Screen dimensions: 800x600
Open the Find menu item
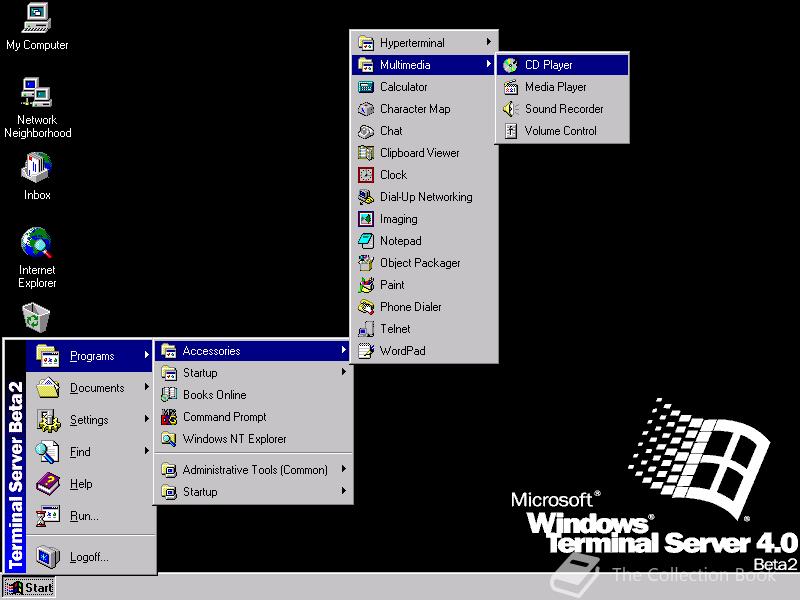91,452
